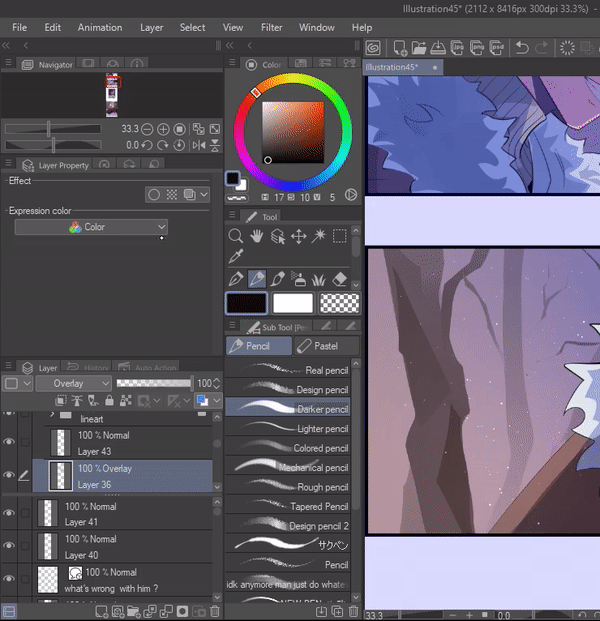Toggle visibility of Layer 40
Screen dimensions: 600x621
click(x=9, y=546)
